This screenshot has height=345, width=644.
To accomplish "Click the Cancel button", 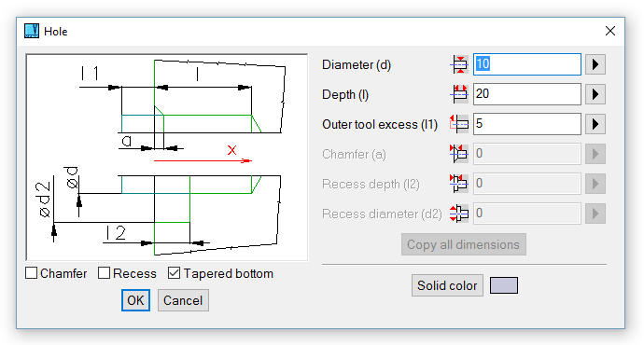I will pos(183,300).
